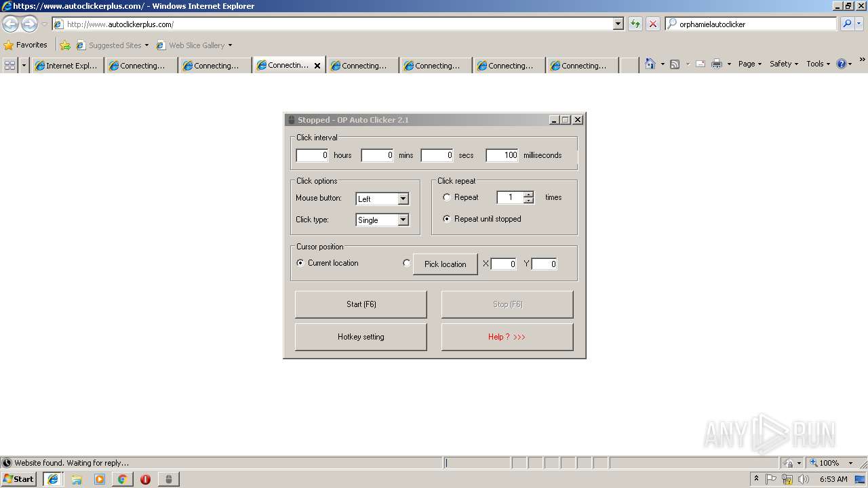This screenshot has height=488, width=868.
Task: Click the red Stop loading icon
Action: pyautogui.click(x=652, y=24)
